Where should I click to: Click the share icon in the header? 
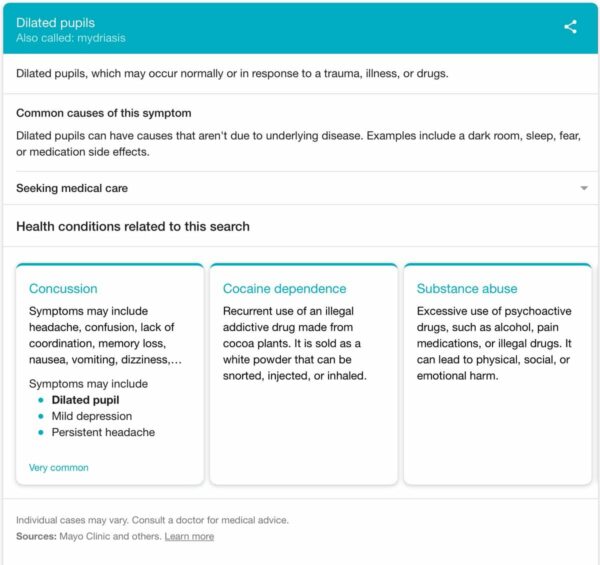pos(570,27)
